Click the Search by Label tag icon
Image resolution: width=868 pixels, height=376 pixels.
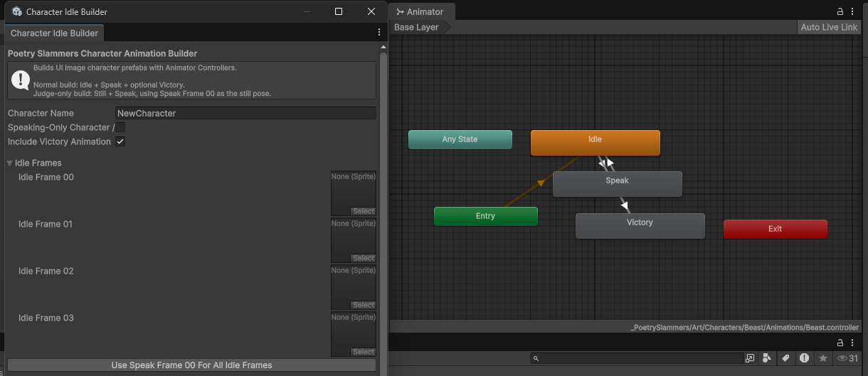(785, 358)
